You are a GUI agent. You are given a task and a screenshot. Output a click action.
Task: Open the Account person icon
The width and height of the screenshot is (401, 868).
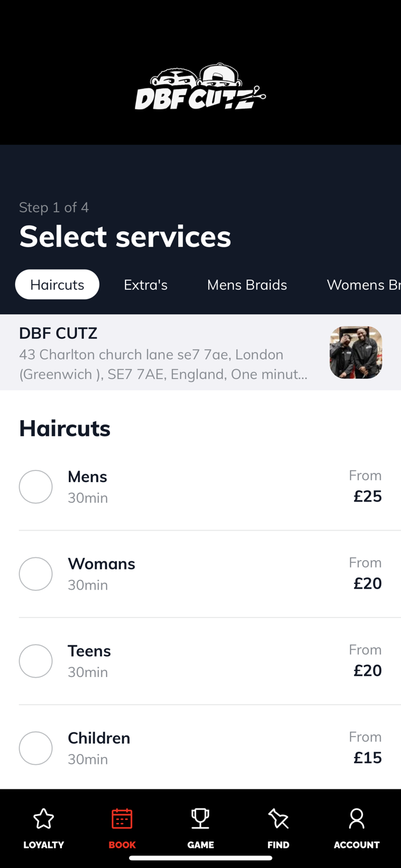click(356, 818)
